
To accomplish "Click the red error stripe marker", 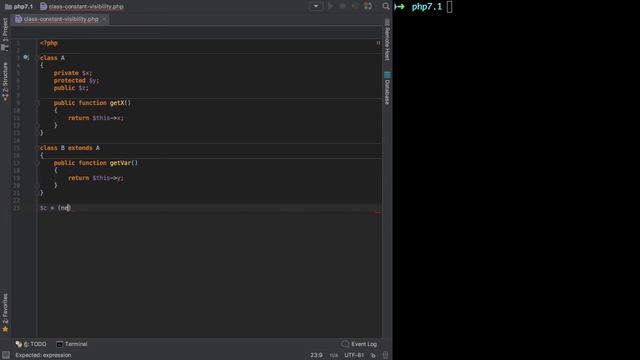I will (x=379, y=212).
